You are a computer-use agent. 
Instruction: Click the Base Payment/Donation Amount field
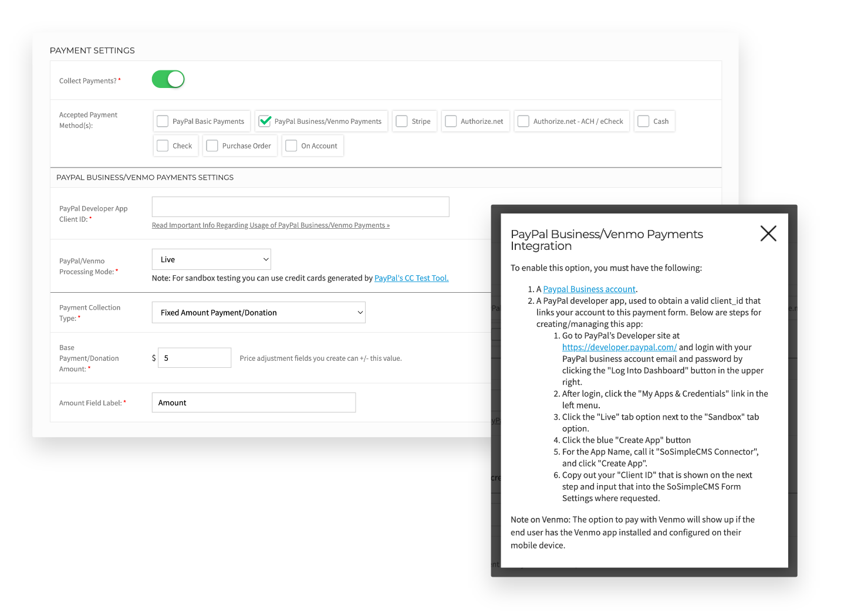[194, 358]
